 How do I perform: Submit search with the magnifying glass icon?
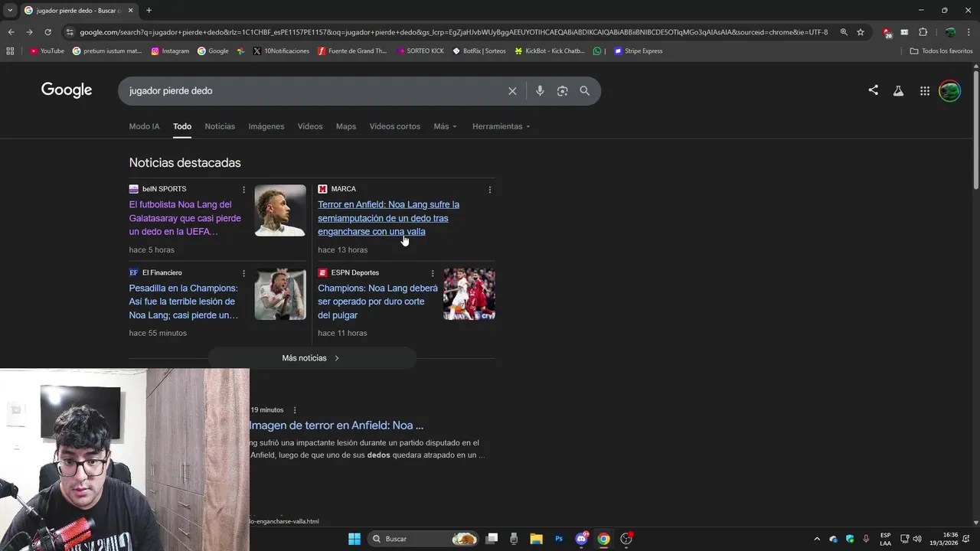pos(585,91)
